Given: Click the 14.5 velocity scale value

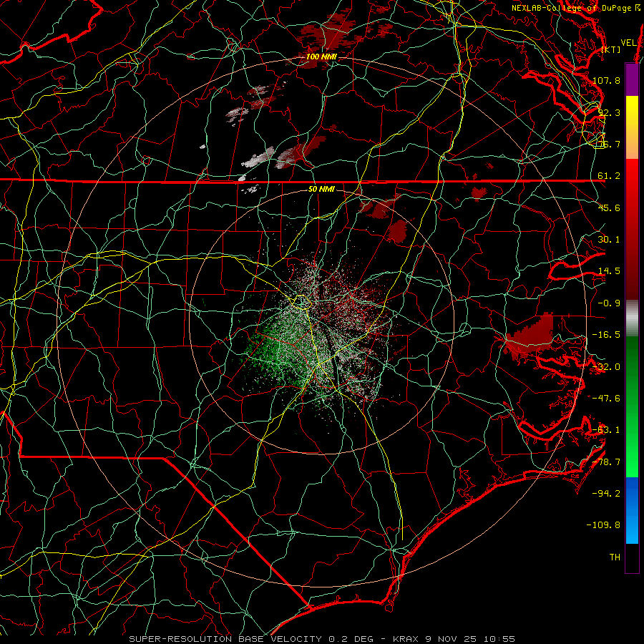Looking at the screenshot, I should 609,271.
